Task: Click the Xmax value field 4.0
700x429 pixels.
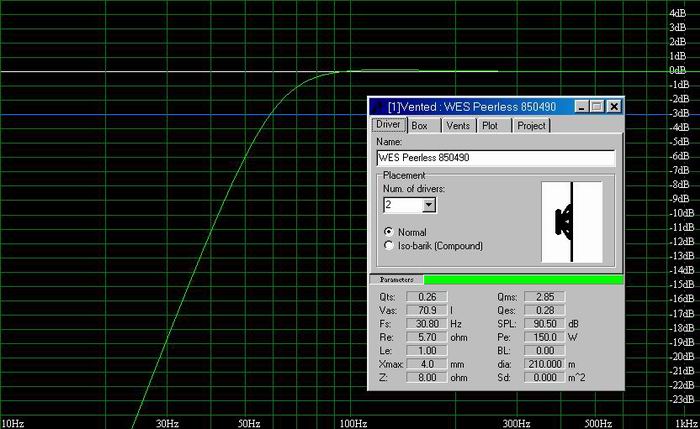Action: pos(427,364)
